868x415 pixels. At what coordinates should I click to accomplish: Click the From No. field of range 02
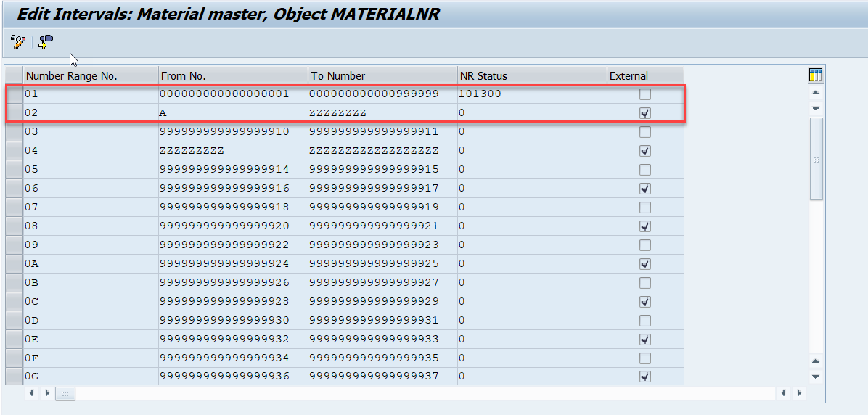pos(232,113)
